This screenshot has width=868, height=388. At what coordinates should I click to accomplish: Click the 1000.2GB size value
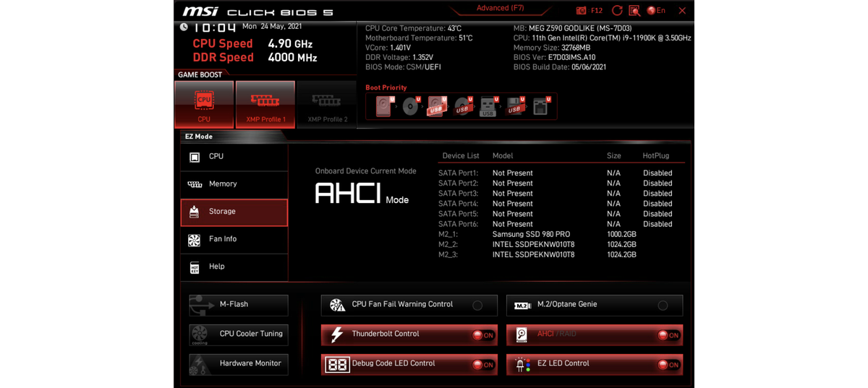click(621, 235)
